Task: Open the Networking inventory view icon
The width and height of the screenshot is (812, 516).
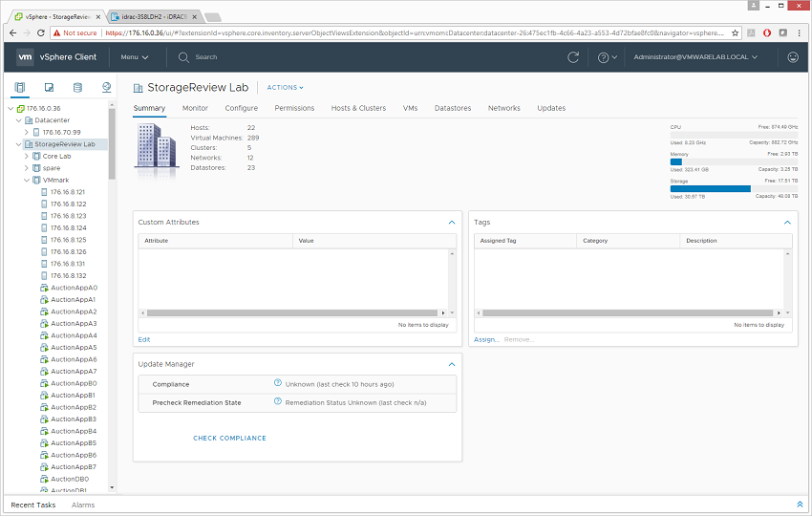Action: [106, 88]
